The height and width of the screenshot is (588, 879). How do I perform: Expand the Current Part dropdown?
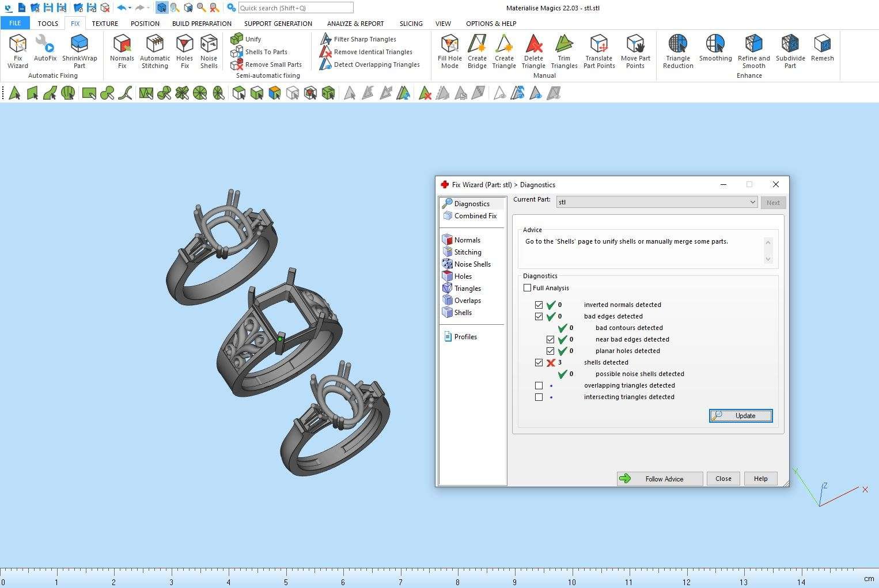coord(752,202)
